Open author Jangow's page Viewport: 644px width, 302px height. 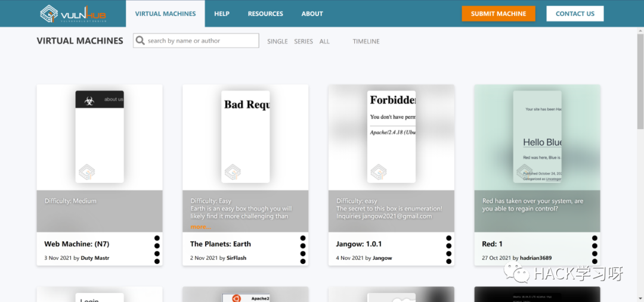point(382,258)
